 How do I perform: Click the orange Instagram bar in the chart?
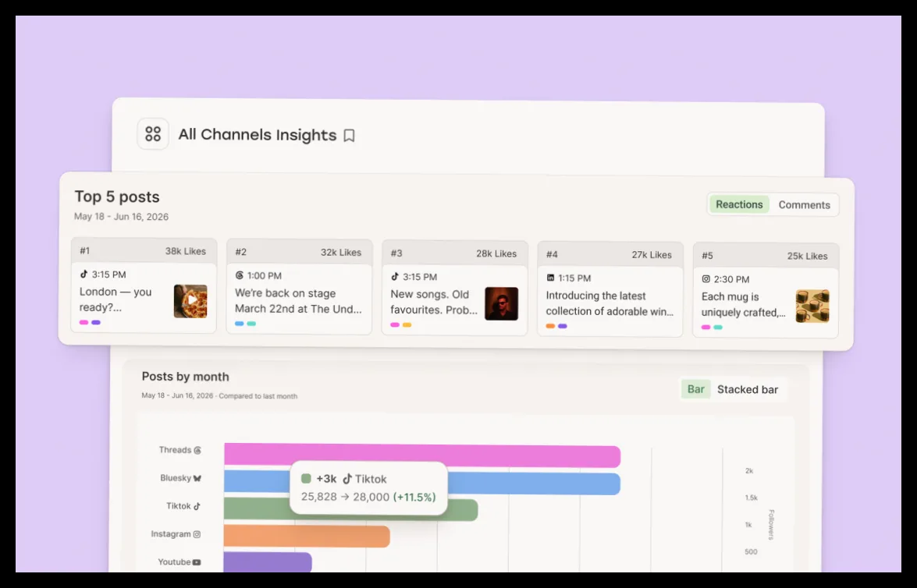coord(307,537)
